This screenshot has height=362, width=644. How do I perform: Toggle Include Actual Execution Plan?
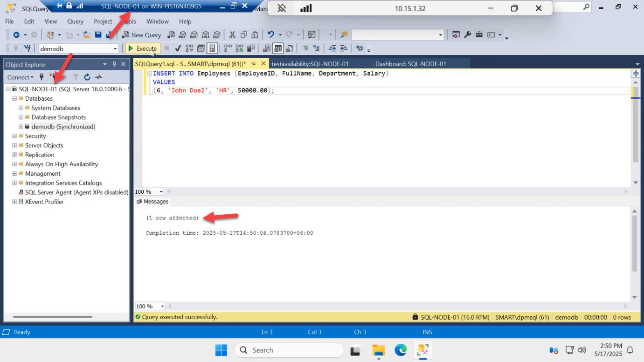[228, 48]
